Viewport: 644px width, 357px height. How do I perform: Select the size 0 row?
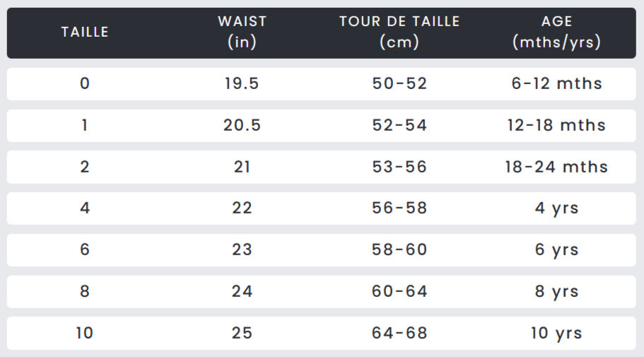tap(321, 84)
